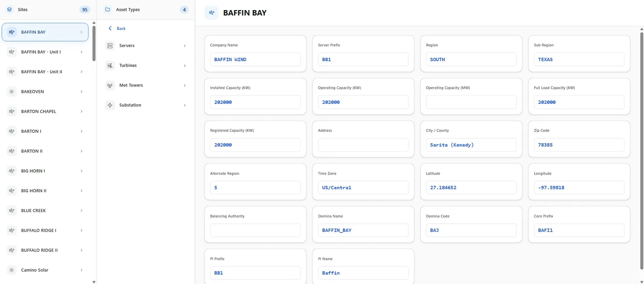Select BUFFALO RIDGE II site

coord(45,250)
